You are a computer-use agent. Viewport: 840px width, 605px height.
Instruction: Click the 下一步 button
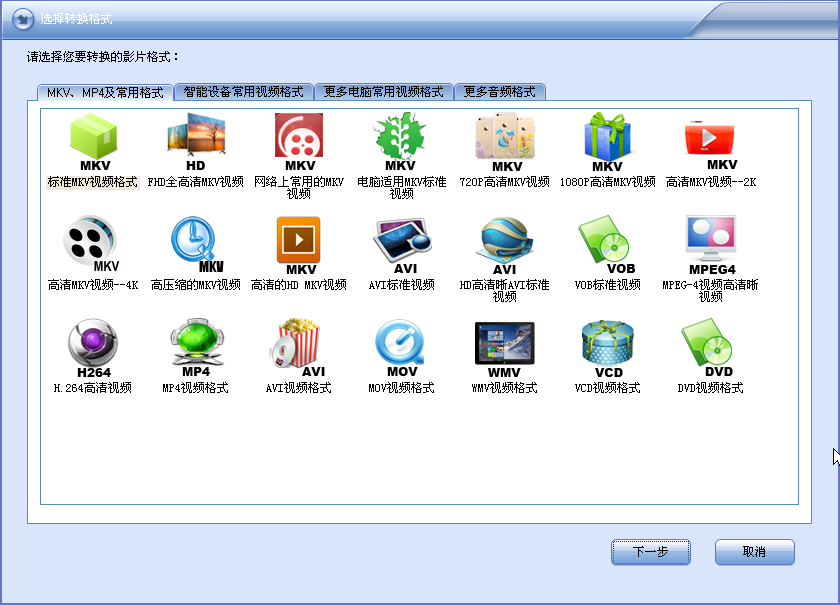coord(651,551)
